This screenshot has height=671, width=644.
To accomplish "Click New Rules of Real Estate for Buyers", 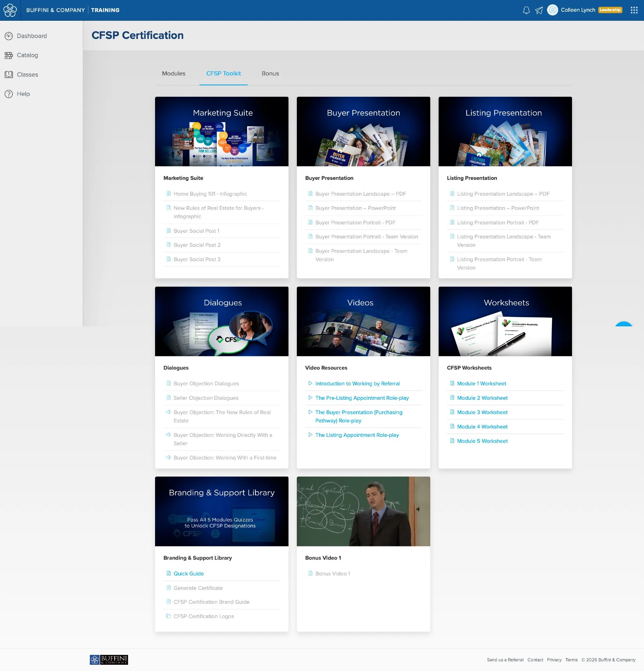I will pyautogui.click(x=219, y=212).
